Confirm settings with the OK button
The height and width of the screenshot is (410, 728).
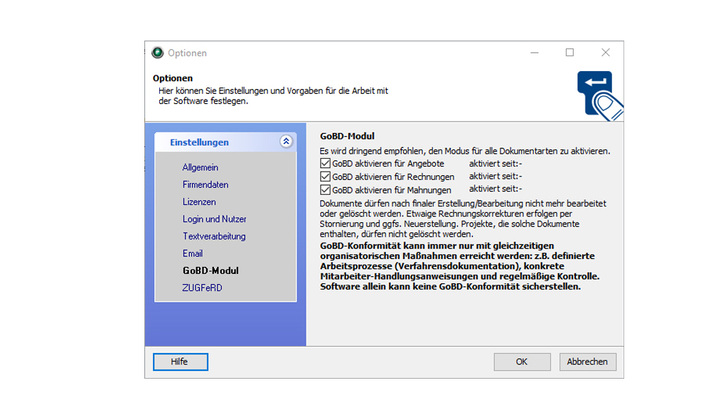pos(522,362)
